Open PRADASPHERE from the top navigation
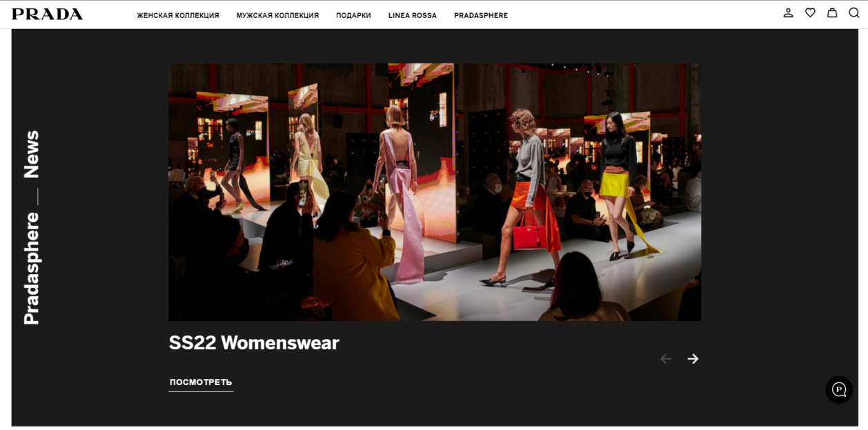 click(480, 15)
